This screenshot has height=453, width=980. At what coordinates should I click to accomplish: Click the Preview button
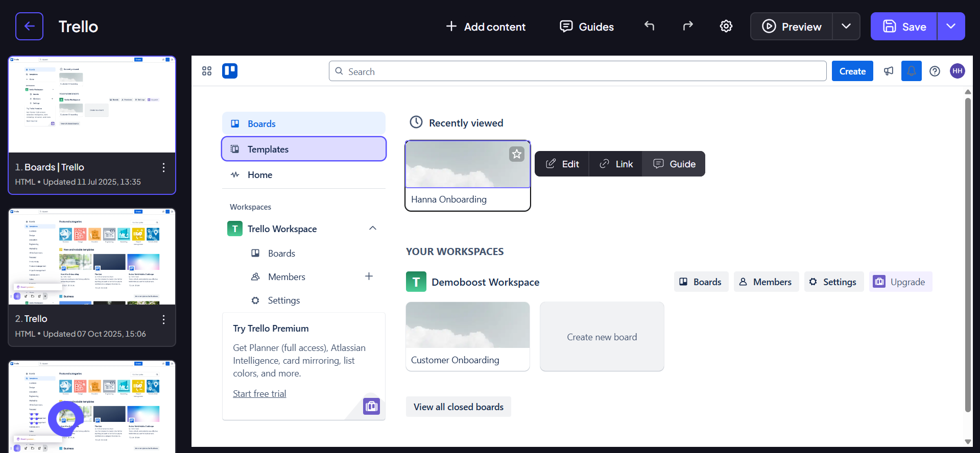[x=792, y=27]
